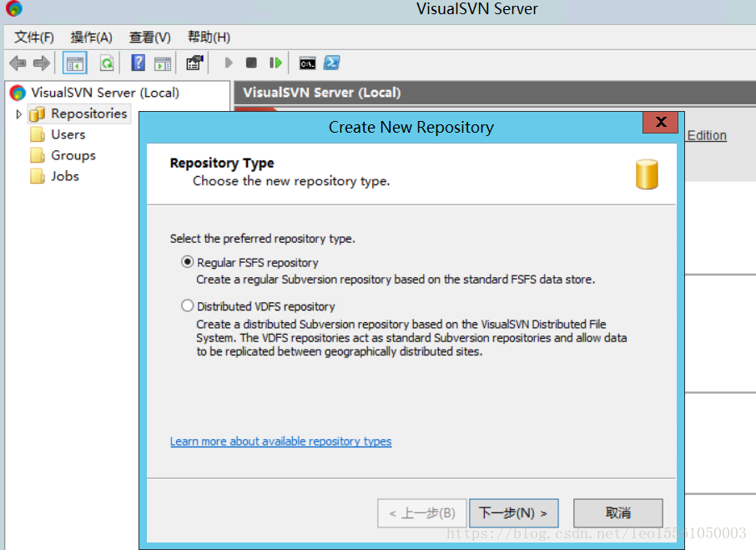
Task: Click the 下一步(N) next button
Action: pos(514,513)
